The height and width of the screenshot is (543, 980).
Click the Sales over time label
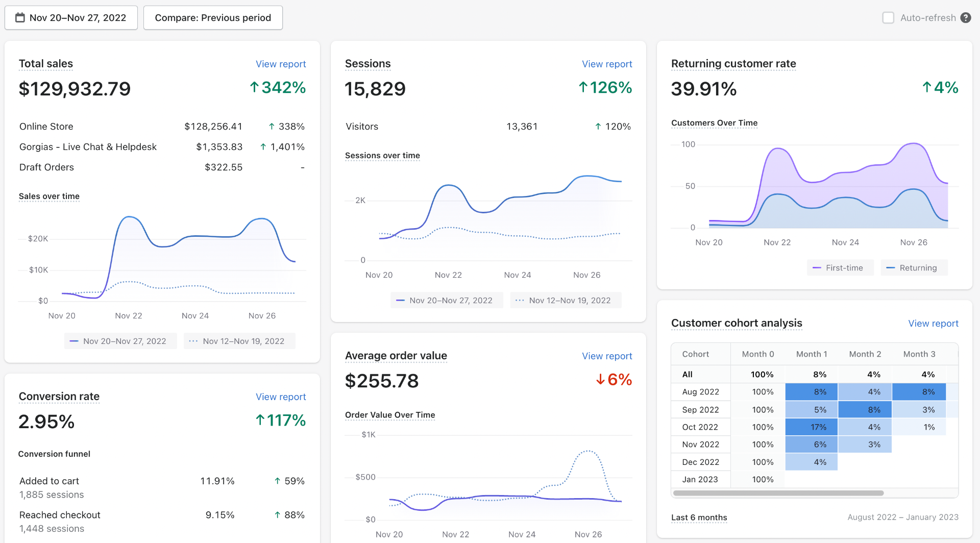pos(49,196)
